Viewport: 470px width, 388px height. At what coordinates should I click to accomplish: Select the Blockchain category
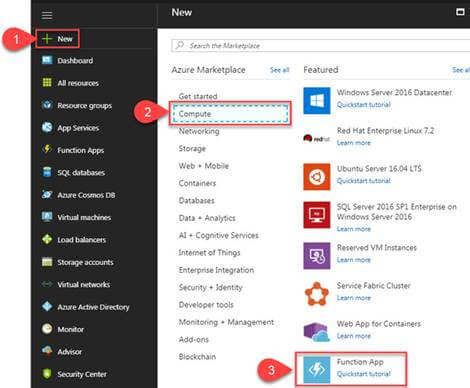coord(197,357)
